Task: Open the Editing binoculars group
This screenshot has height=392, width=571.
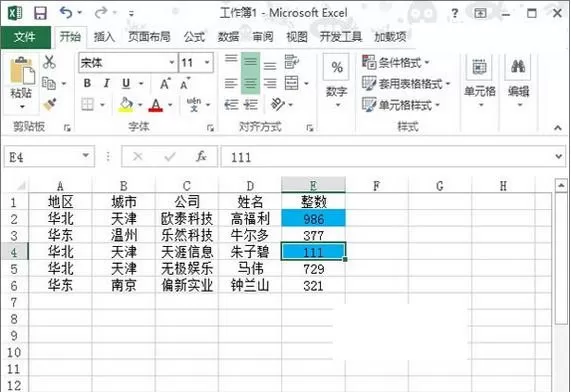Action: point(518,81)
